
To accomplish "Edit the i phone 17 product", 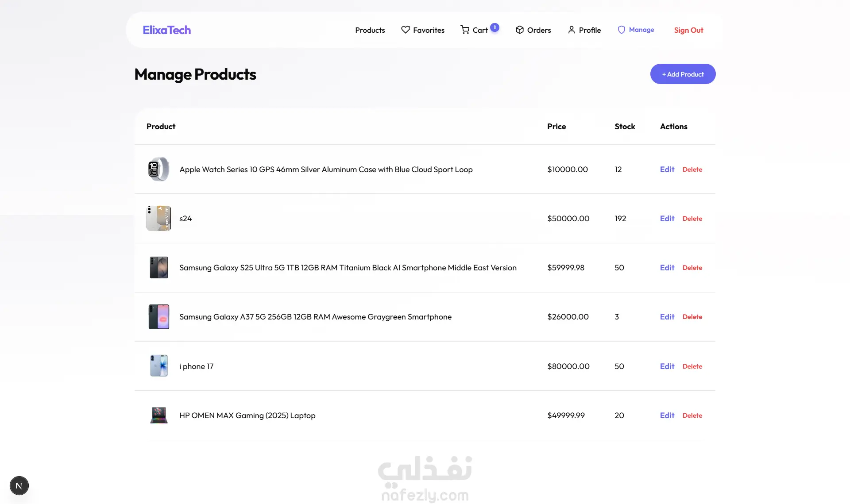I will 667,366.
